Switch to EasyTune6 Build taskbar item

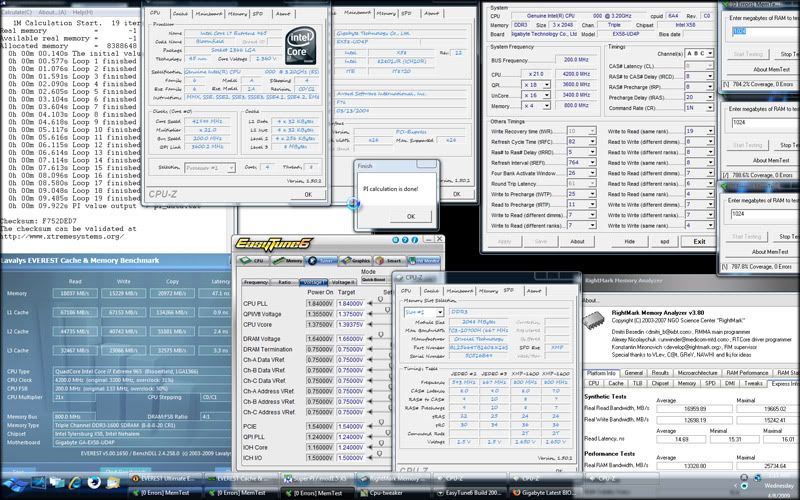point(469,493)
